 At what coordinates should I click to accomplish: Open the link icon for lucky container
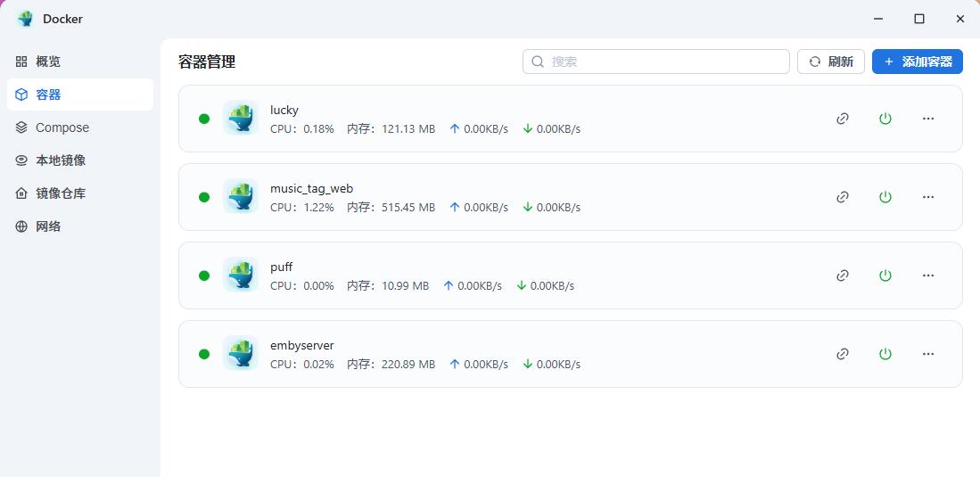843,119
